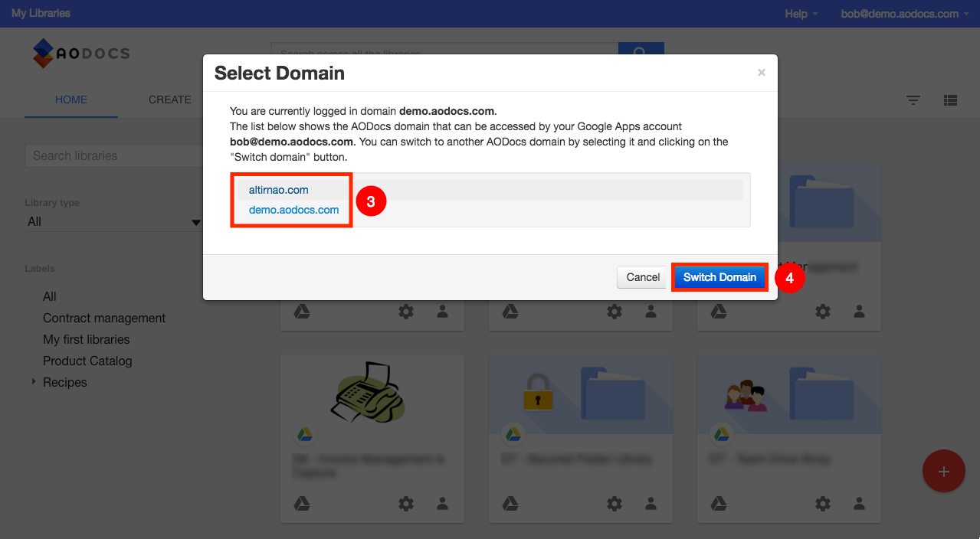Click the AODocs logo

pos(81,54)
